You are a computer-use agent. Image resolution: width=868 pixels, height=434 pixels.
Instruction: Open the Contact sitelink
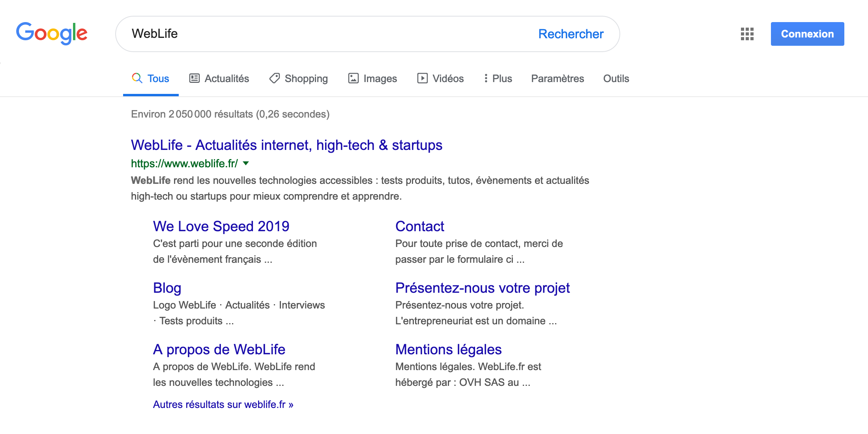[x=420, y=226]
